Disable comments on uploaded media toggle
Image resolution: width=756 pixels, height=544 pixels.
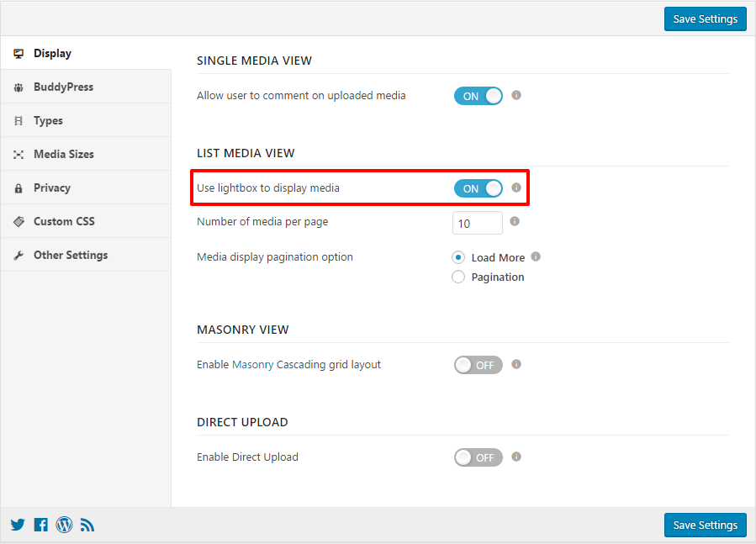point(478,96)
